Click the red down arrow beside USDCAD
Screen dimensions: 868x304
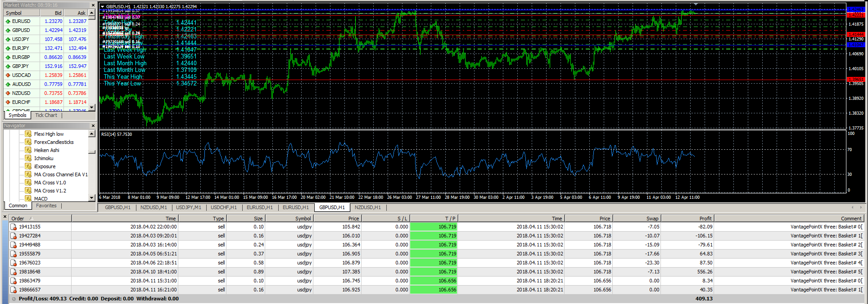(x=8, y=75)
